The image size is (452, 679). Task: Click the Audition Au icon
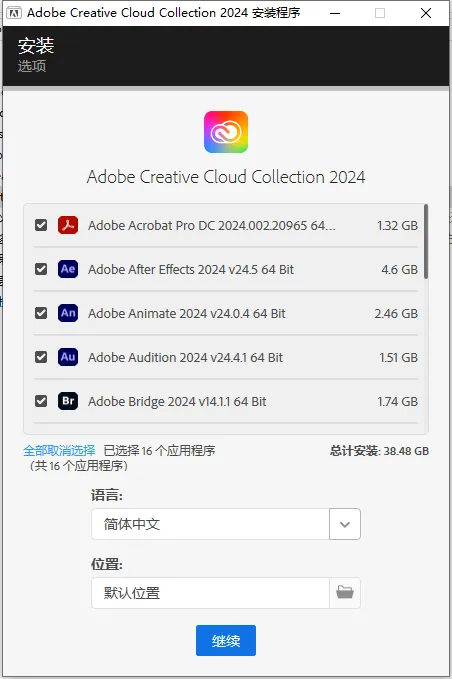click(x=68, y=357)
